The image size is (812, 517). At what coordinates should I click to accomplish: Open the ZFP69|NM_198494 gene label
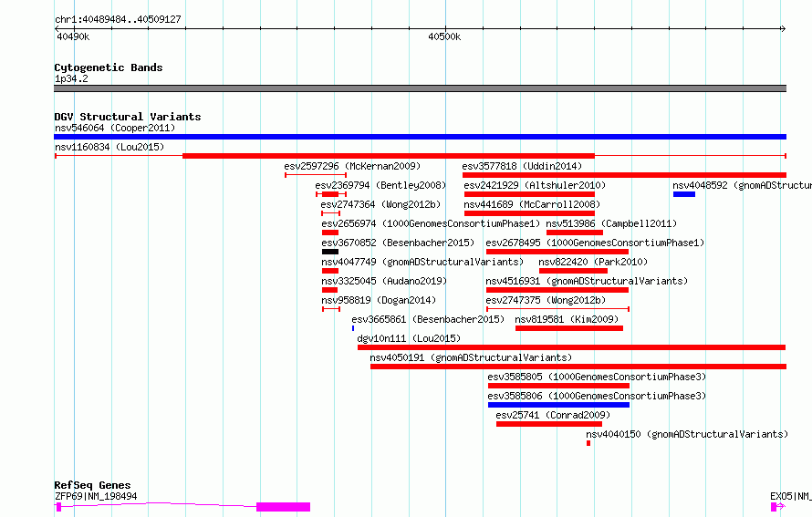click(x=96, y=496)
